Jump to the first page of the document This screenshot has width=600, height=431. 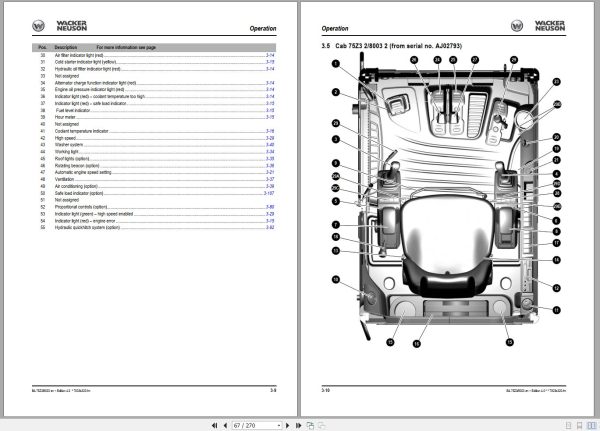coord(214,425)
